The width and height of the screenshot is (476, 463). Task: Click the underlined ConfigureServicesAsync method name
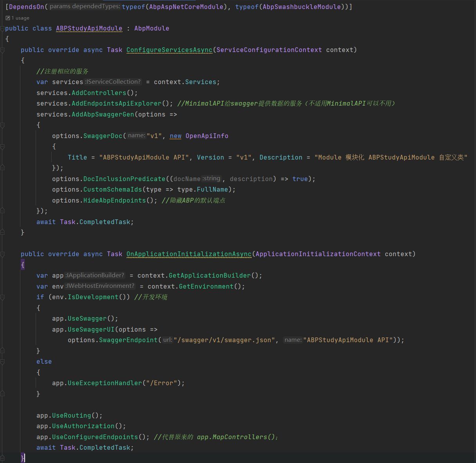(x=169, y=50)
